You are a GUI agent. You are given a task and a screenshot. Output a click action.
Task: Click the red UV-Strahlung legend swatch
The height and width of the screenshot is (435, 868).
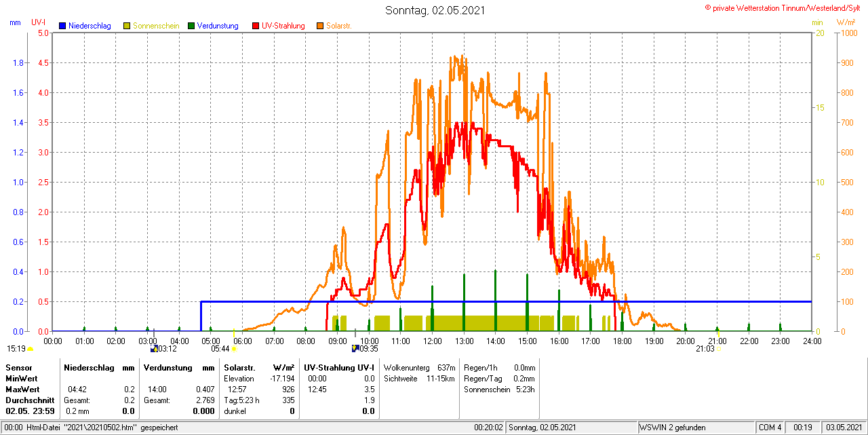[x=256, y=26]
